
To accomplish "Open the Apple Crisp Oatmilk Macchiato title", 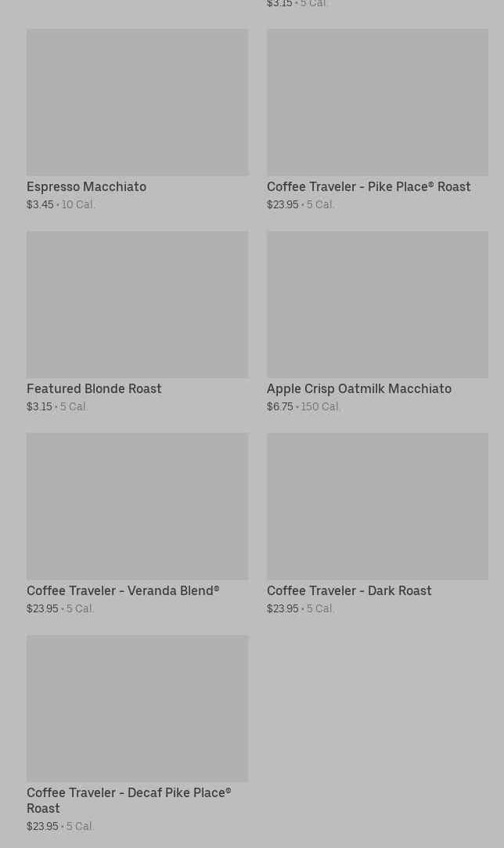I will (x=359, y=389).
